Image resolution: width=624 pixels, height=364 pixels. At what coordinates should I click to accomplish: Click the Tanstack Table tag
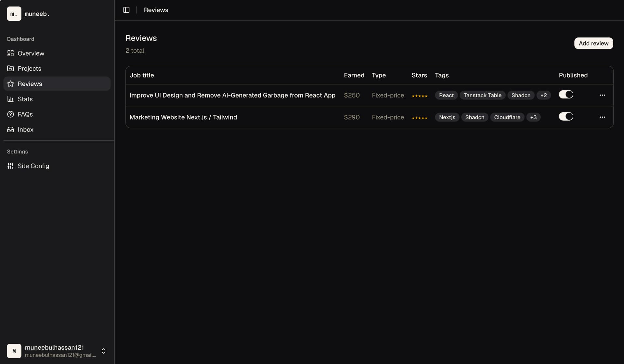[x=482, y=95]
